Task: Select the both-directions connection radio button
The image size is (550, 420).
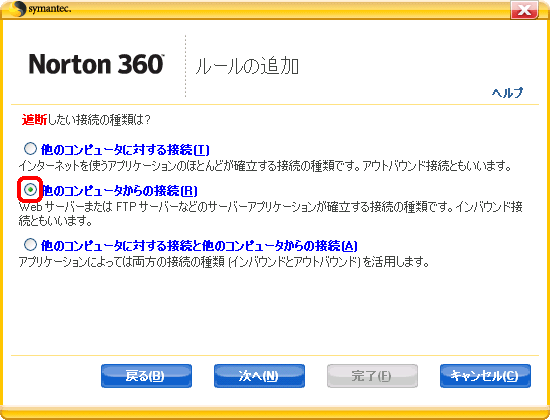Action: pyautogui.click(x=30, y=245)
